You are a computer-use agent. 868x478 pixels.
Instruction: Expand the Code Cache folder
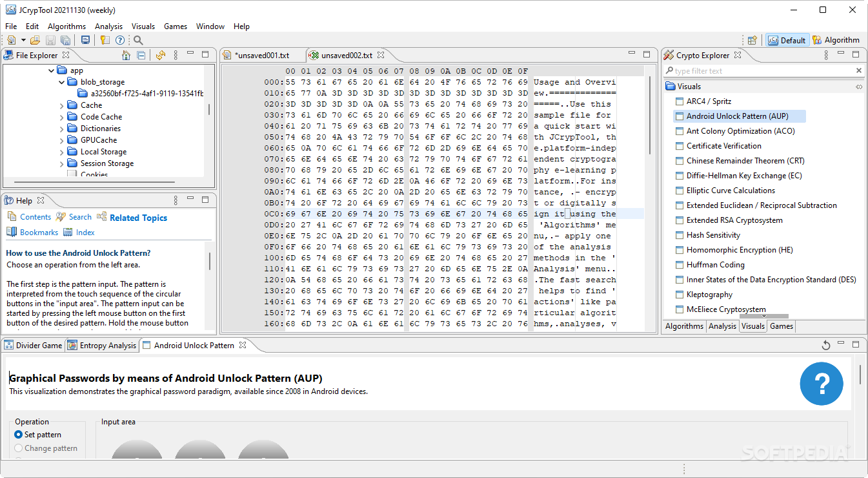[x=62, y=117]
